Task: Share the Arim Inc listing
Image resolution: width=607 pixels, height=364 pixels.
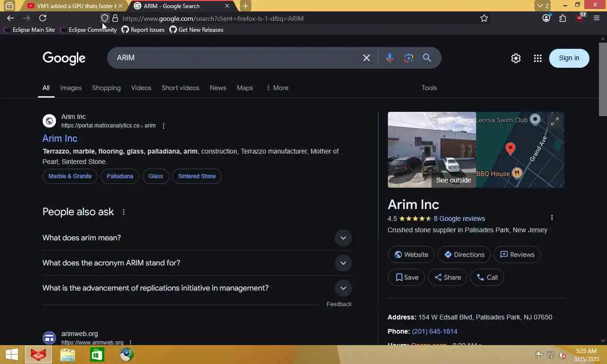Action: pyautogui.click(x=447, y=277)
